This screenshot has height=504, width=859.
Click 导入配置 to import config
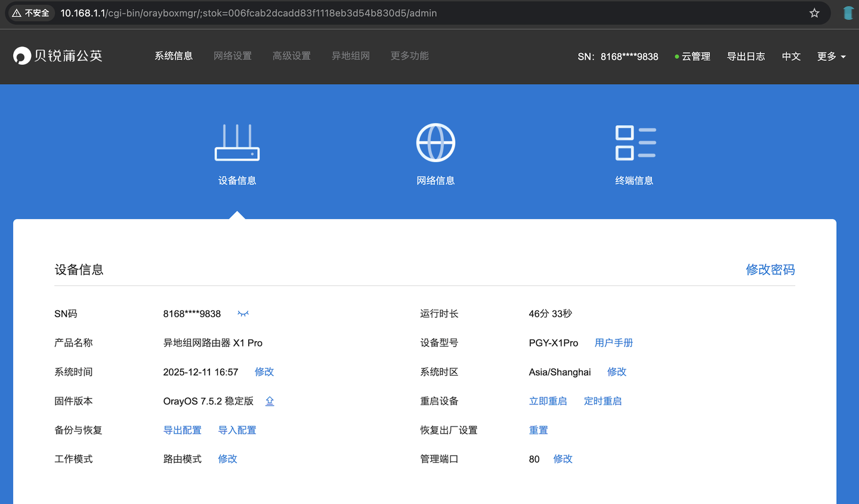[x=237, y=430]
